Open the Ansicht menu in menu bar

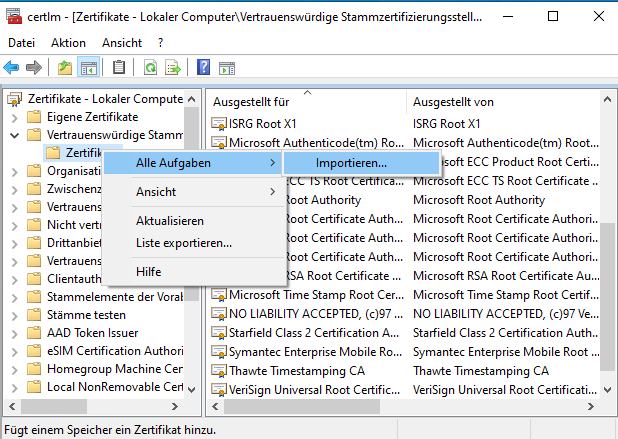coord(122,43)
